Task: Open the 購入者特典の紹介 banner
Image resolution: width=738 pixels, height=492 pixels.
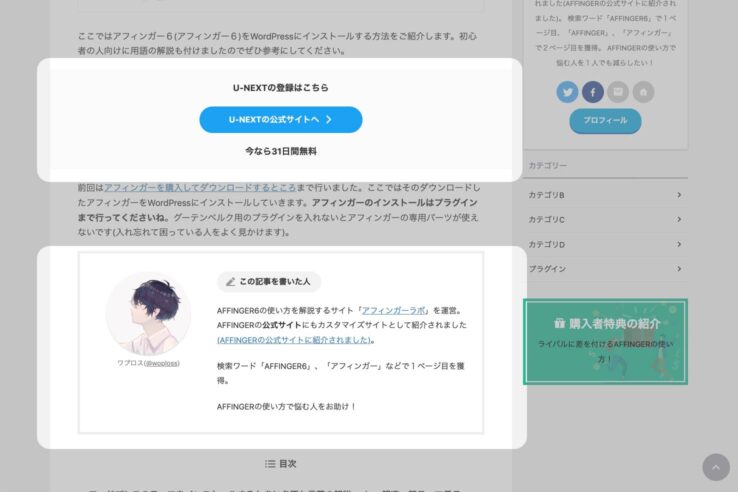Action: click(x=605, y=342)
